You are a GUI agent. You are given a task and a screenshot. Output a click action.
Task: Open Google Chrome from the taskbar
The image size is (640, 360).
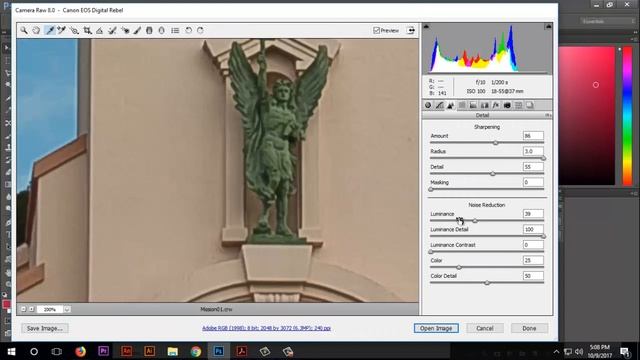[196, 351]
